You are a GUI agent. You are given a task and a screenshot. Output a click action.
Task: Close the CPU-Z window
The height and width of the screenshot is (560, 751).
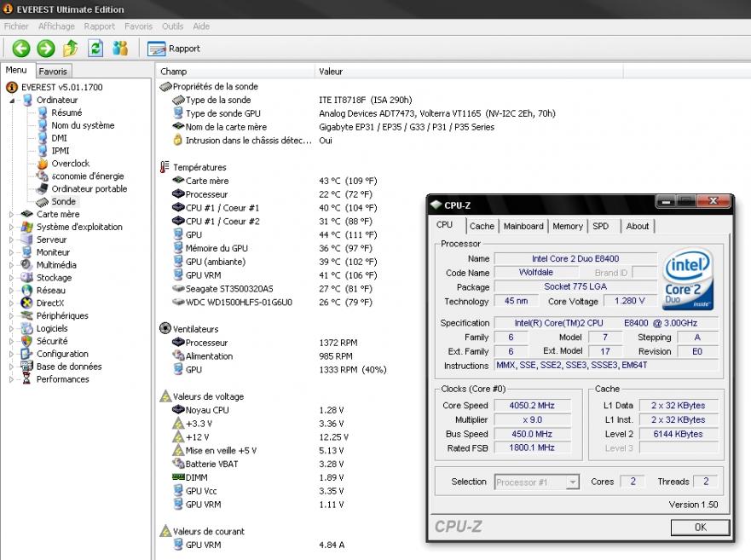(x=713, y=201)
